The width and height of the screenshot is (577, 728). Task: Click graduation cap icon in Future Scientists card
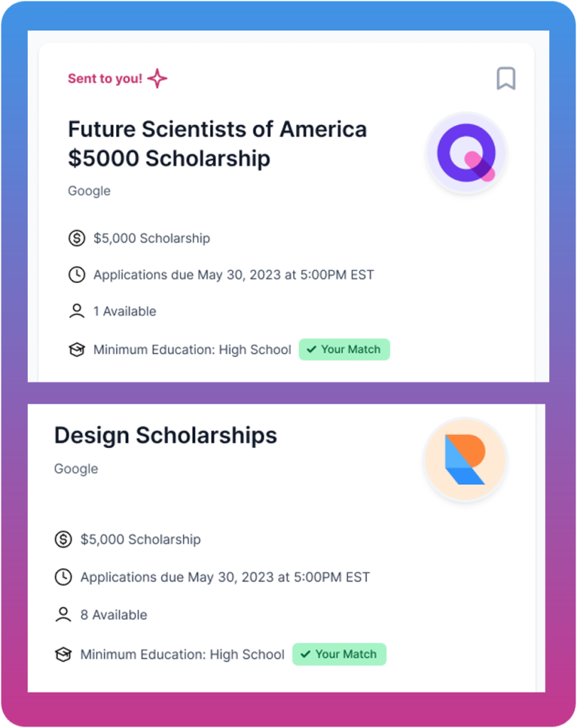pyautogui.click(x=77, y=349)
